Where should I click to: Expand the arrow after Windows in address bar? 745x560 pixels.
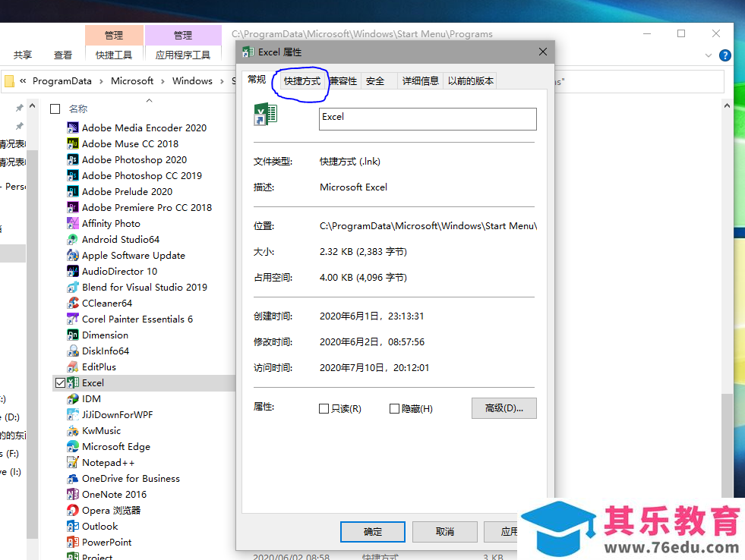[x=222, y=82]
